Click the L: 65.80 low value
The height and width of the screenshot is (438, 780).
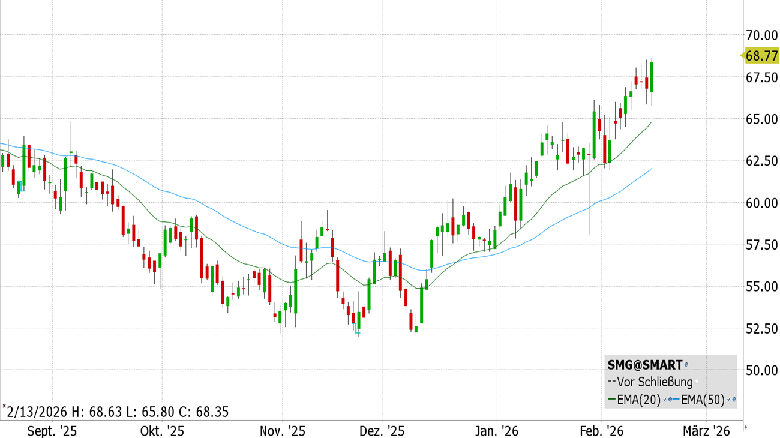(x=149, y=412)
